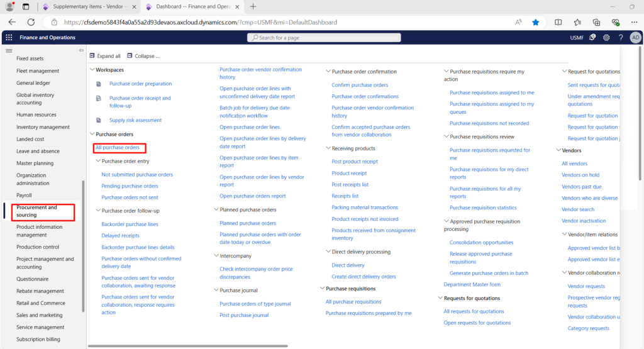Viewport: 644px width, 349px height.
Task: Select the Payroll module
Action: point(24,196)
